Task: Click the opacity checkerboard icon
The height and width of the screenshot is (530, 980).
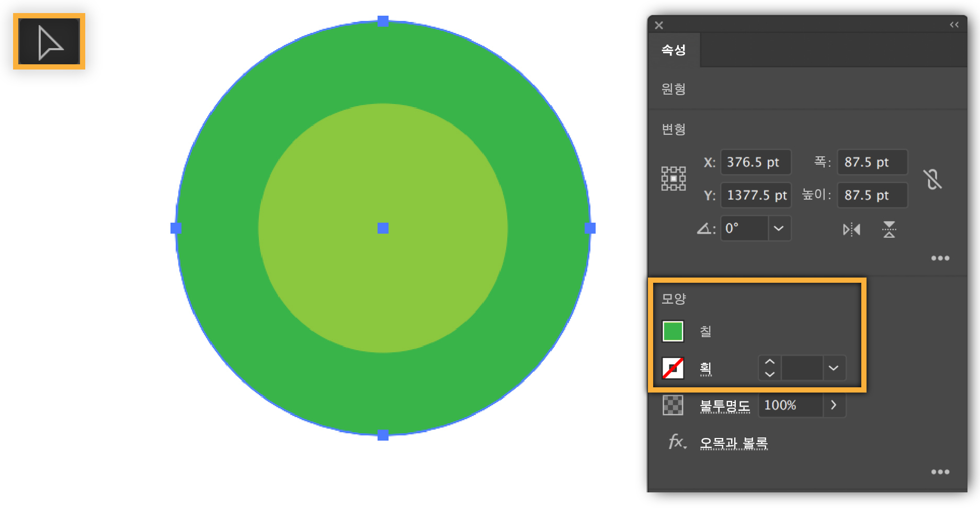Action: pos(673,405)
